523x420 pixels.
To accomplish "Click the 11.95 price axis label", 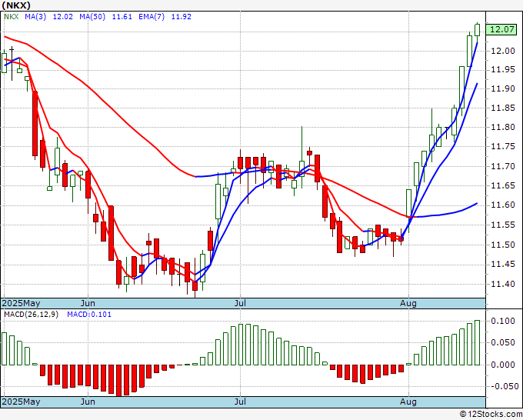I will click(503, 70).
